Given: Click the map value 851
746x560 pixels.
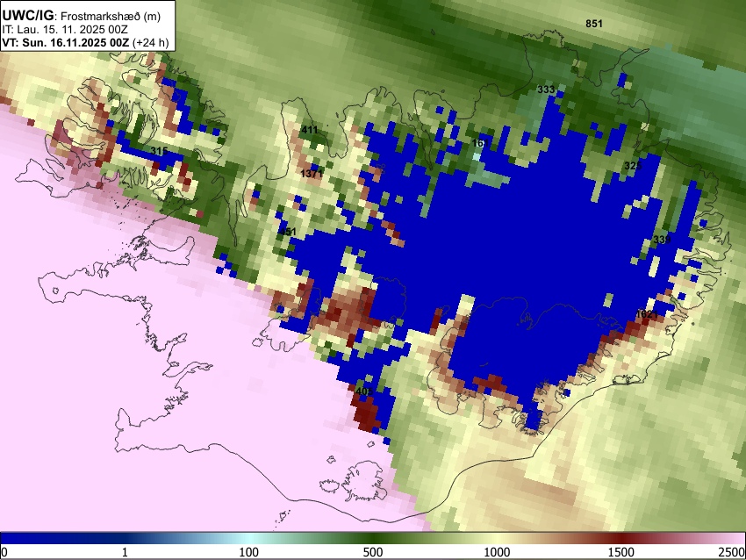Looking at the screenshot, I should pos(594,24).
